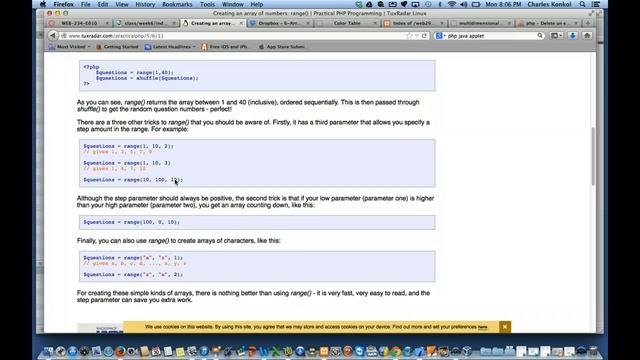This screenshot has width=640, height=360.
Task: Open the Edit menu
Action: 103,4
